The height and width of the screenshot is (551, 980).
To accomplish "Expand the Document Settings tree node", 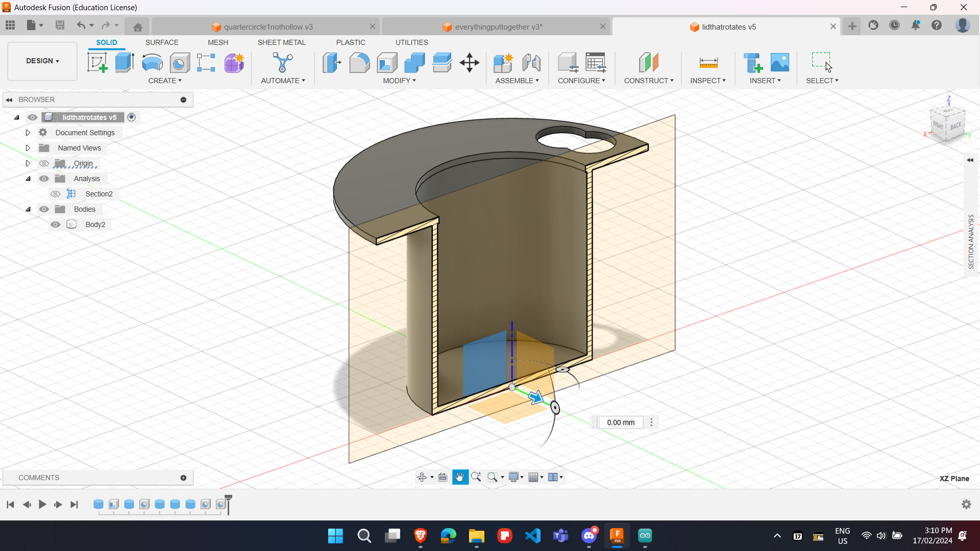I will (x=28, y=133).
